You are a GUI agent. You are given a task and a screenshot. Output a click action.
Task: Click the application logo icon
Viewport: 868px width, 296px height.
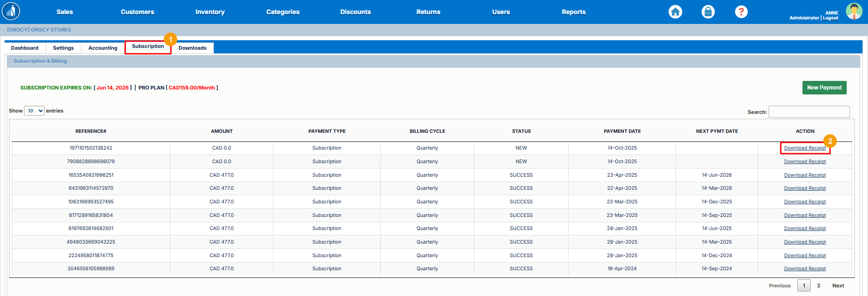11,11
